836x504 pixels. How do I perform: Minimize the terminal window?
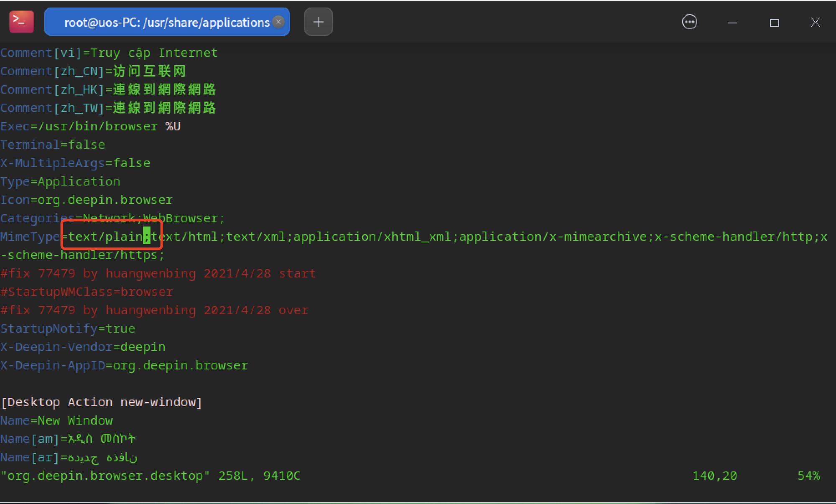(732, 23)
